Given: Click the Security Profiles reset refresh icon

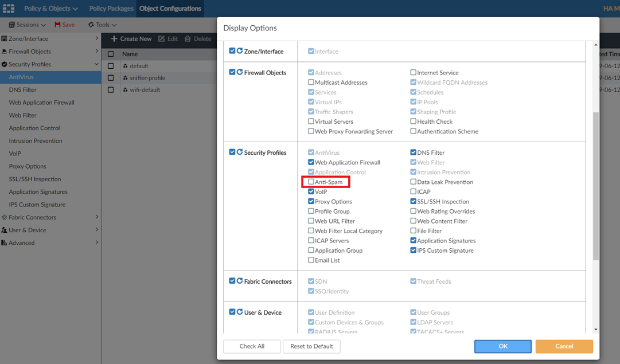Looking at the screenshot, I should (x=240, y=152).
